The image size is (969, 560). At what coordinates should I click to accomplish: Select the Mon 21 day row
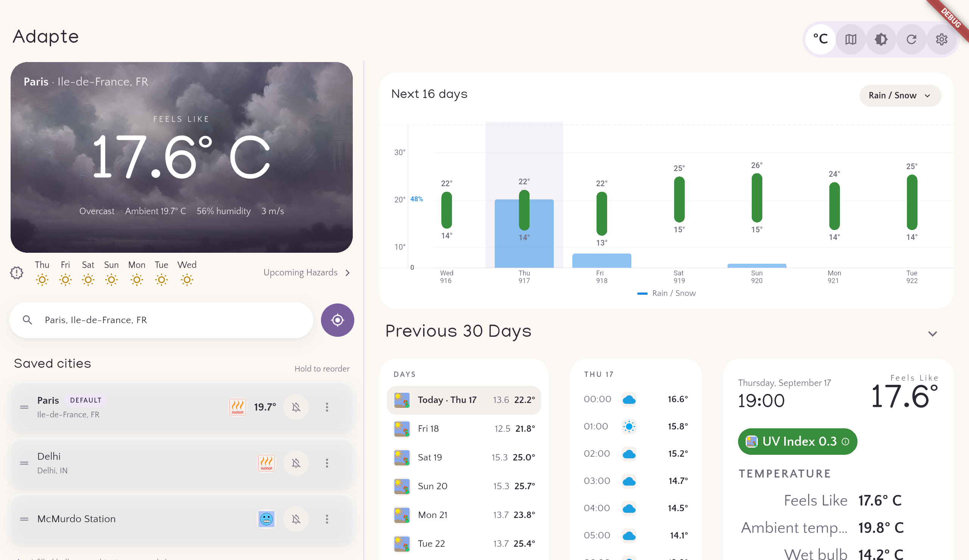click(x=464, y=515)
